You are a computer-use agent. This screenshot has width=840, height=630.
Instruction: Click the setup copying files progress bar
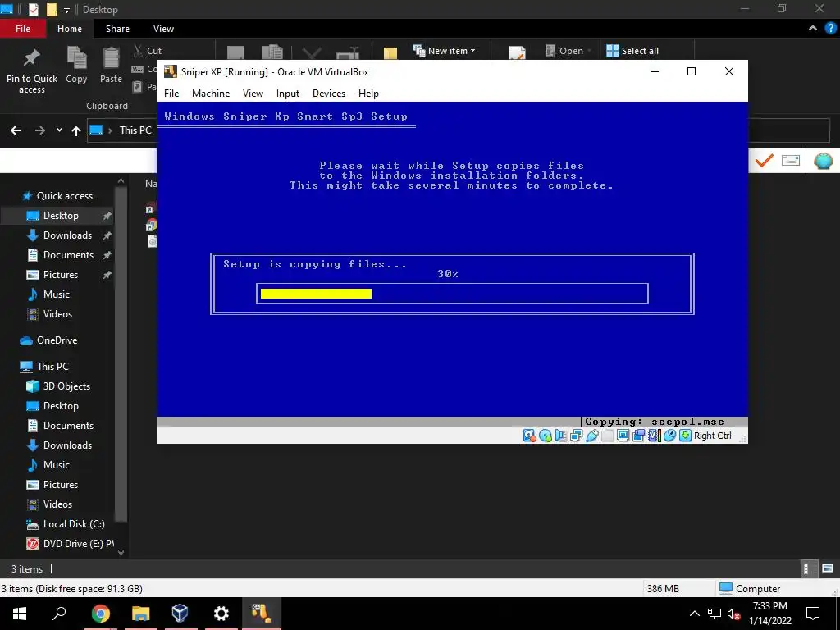452,293
